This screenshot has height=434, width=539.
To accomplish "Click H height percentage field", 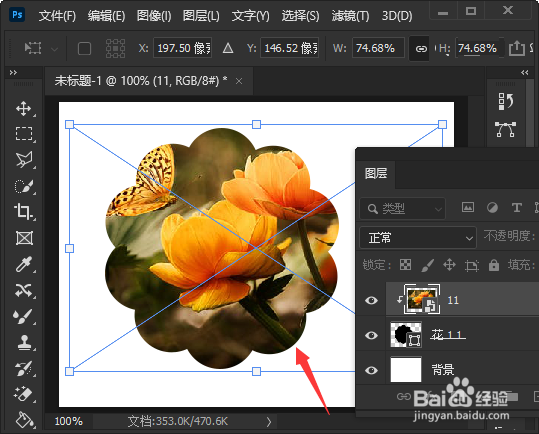I will [x=480, y=48].
